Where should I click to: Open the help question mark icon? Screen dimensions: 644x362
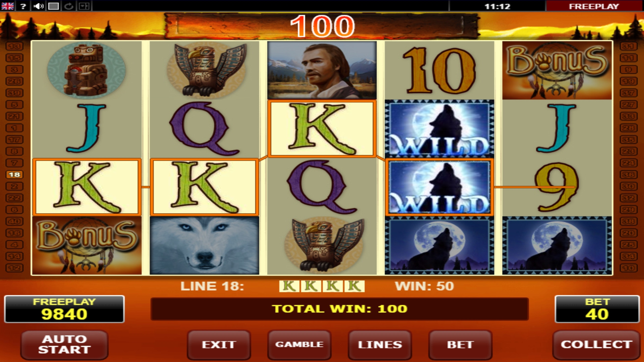(x=23, y=6)
